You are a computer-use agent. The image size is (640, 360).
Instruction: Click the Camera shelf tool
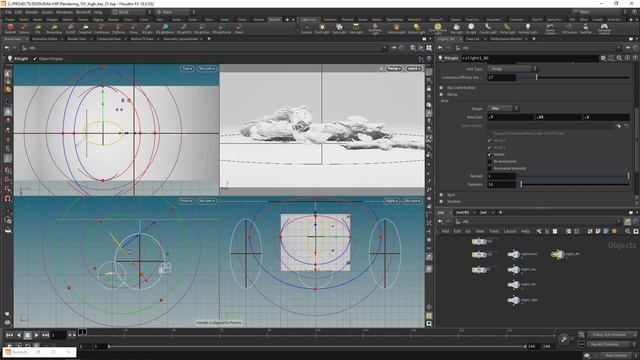(x=306, y=29)
